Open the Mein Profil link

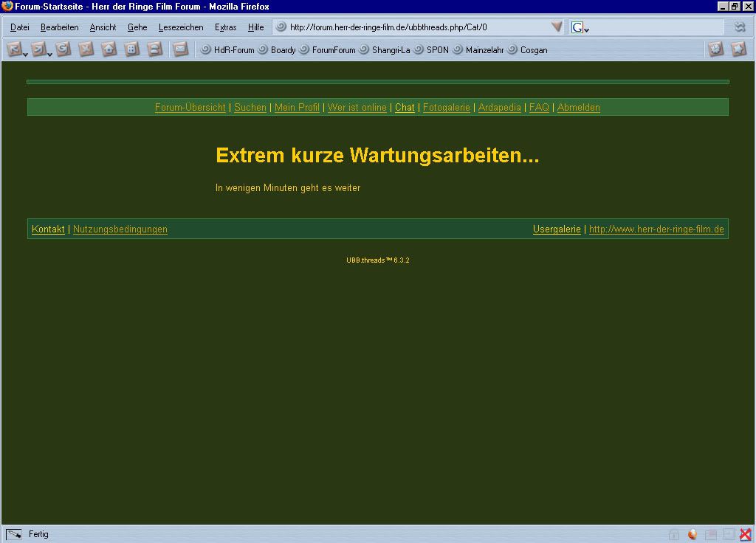click(297, 108)
